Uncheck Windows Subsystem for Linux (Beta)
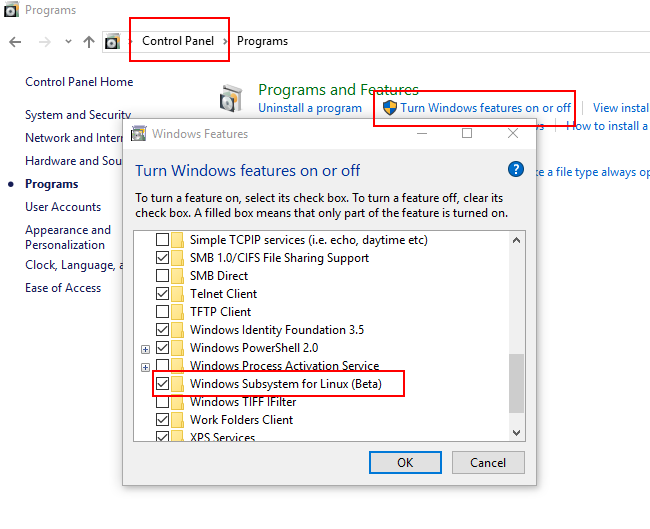The image size is (650, 529). [x=163, y=384]
